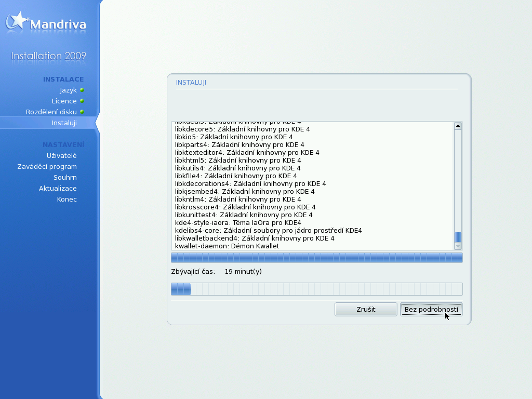This screenshot has width=532, height=399.
Task: Click the scrollbar up arrow in package list
Action: click(458, 126)
